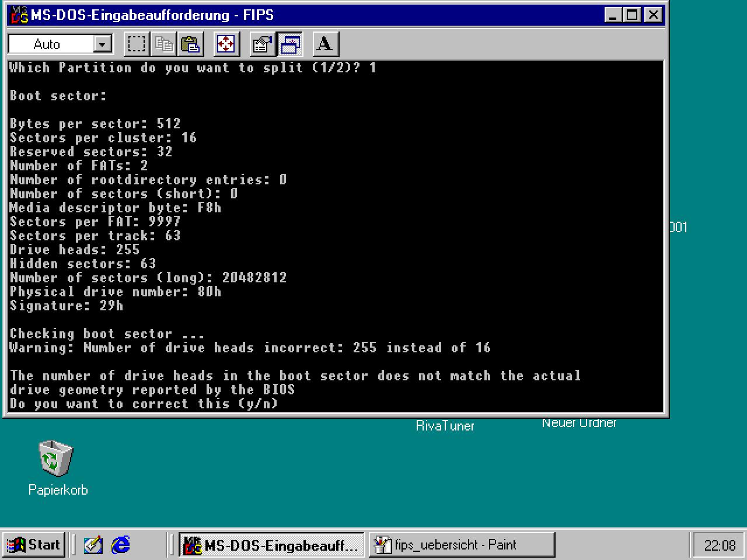Open the Font settings 'A' icon
The height and width of the screenshot is (560, 747).
click(x=325, y=44)
